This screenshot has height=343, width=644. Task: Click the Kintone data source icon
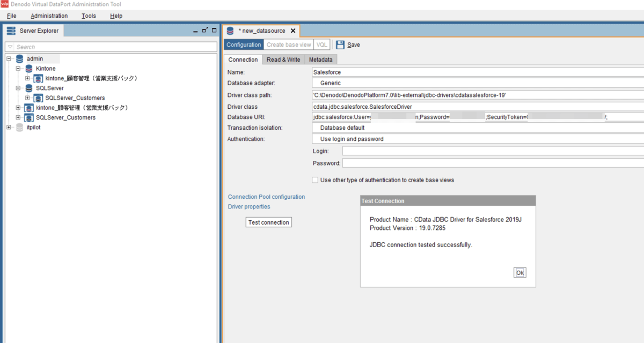pos(29,69)
